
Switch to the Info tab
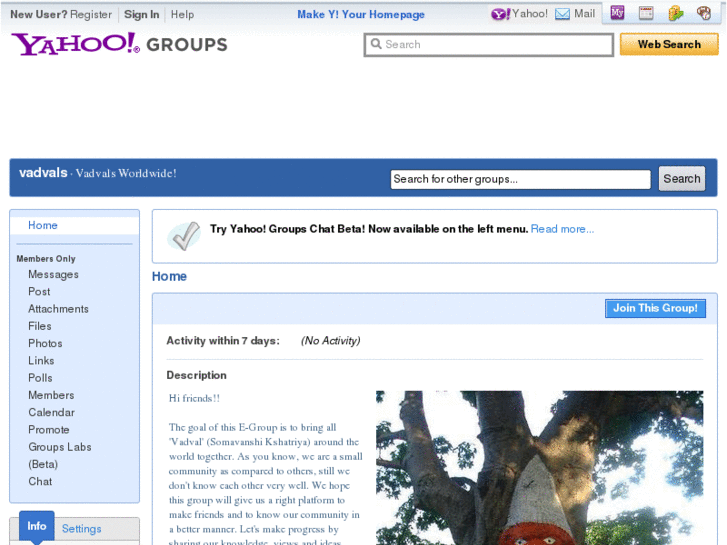37,526
